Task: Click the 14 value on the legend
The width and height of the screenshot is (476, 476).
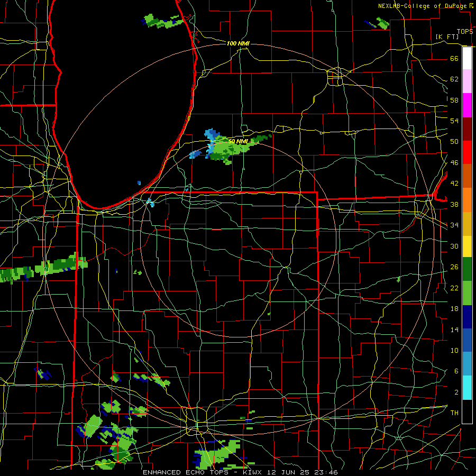Action: [454, 329]
